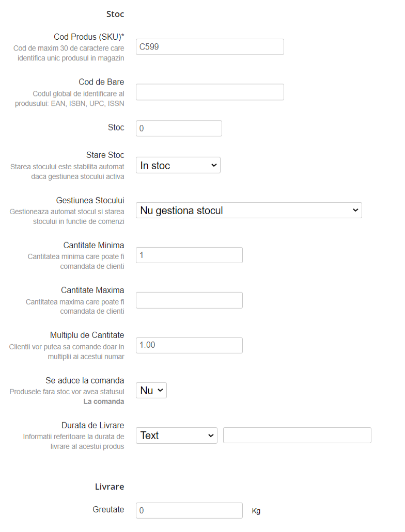Screen dimensions: 405x532
Task: Click the Cantitate Minima input field
Action: click(x=189, y=255)
